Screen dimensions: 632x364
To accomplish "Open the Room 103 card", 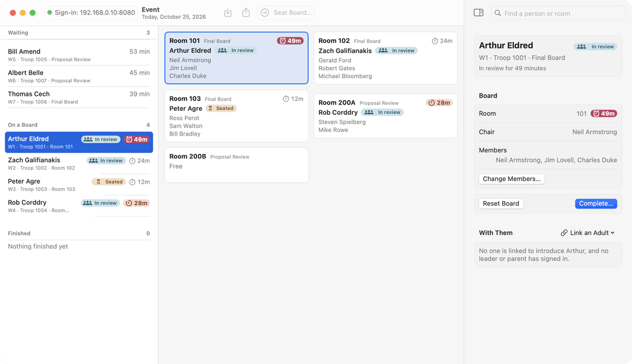I will [x=236, y=116].
